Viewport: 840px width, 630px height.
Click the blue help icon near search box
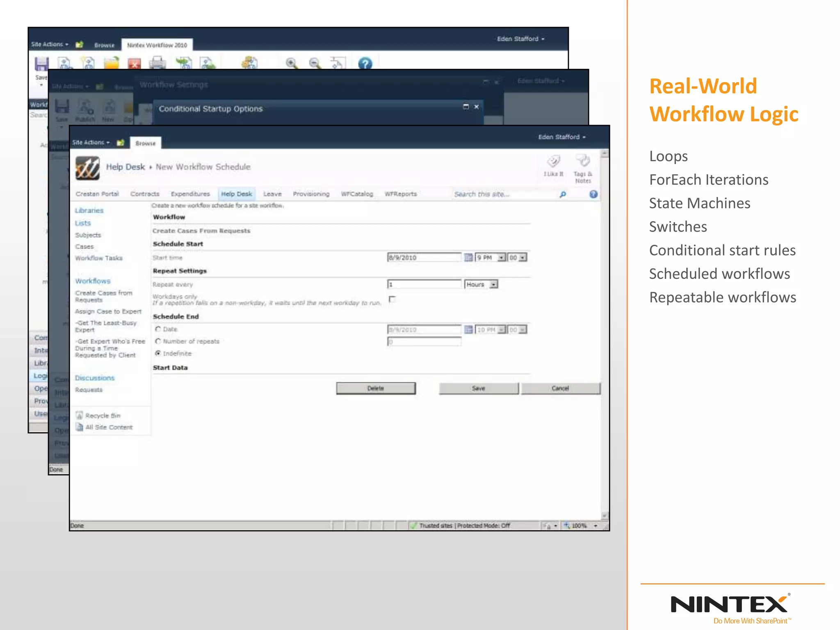593,194
